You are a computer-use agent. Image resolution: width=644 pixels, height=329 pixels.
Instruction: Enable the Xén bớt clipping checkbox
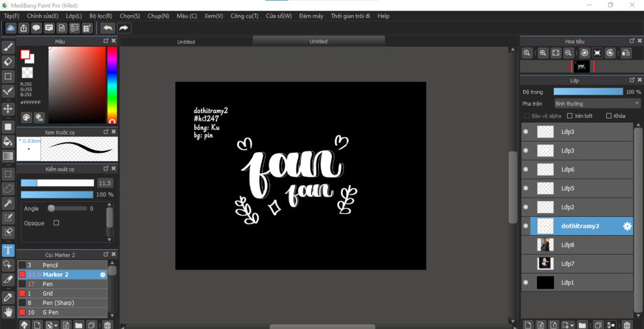[x=570, y=116]
